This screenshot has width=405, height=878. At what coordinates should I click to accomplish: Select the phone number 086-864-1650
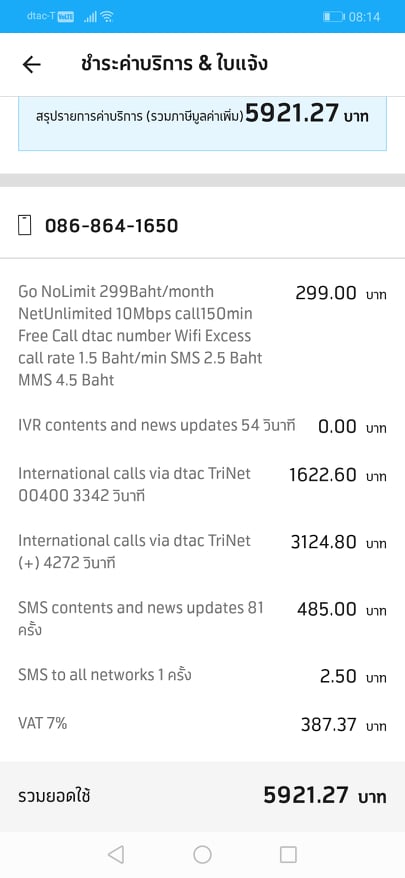point(111,226)
